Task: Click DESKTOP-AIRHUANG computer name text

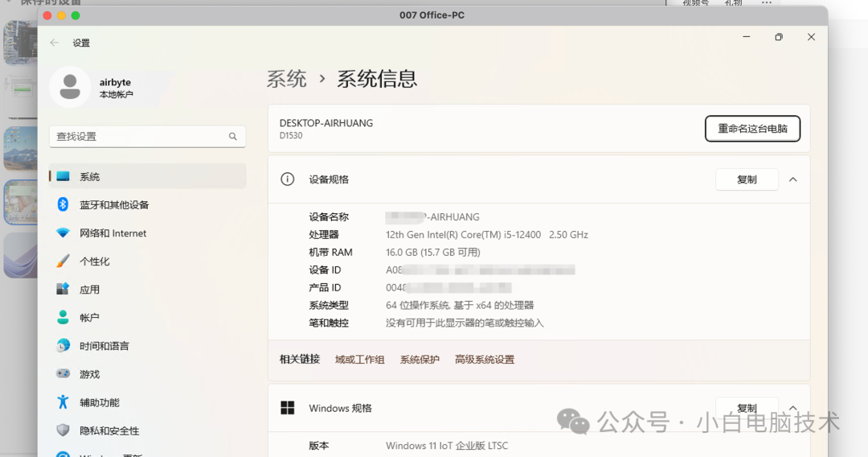Action: point(326,123)
